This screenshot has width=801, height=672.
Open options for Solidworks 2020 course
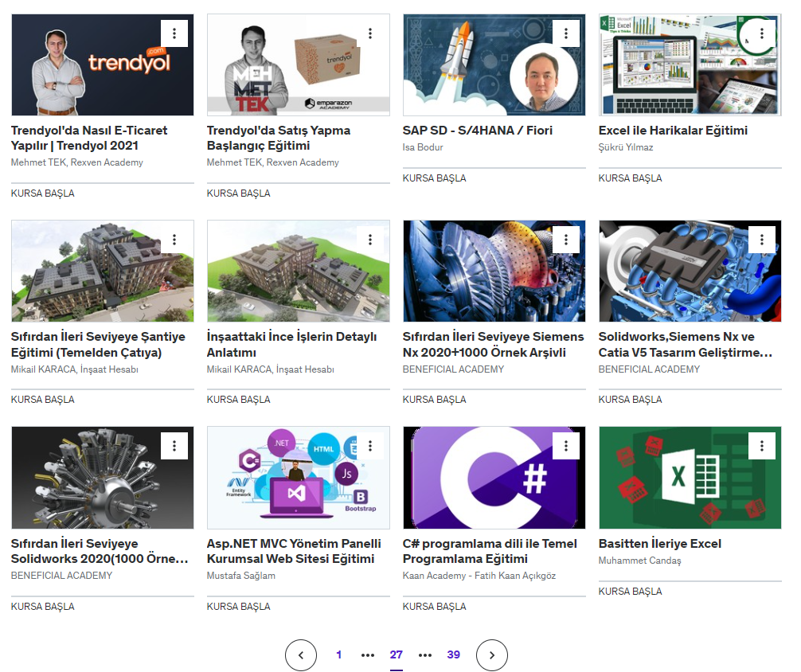pyautogui.click(x=174, y=446)
